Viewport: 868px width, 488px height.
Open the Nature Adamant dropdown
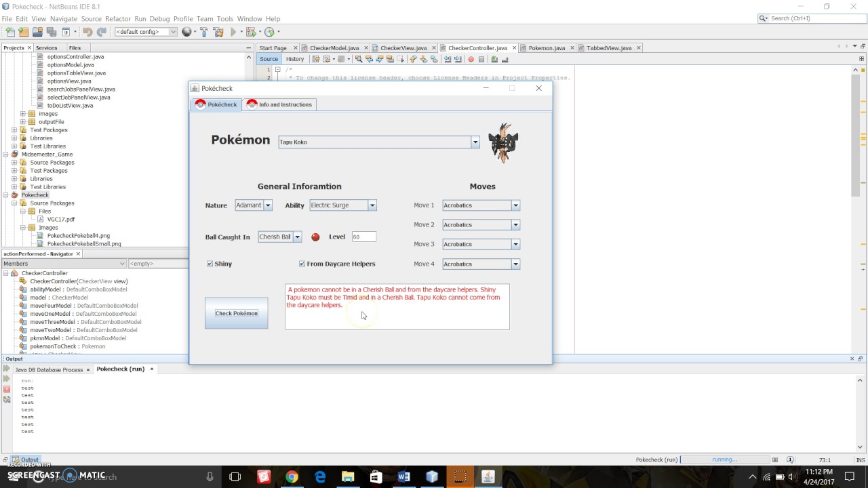click(268, 205)
